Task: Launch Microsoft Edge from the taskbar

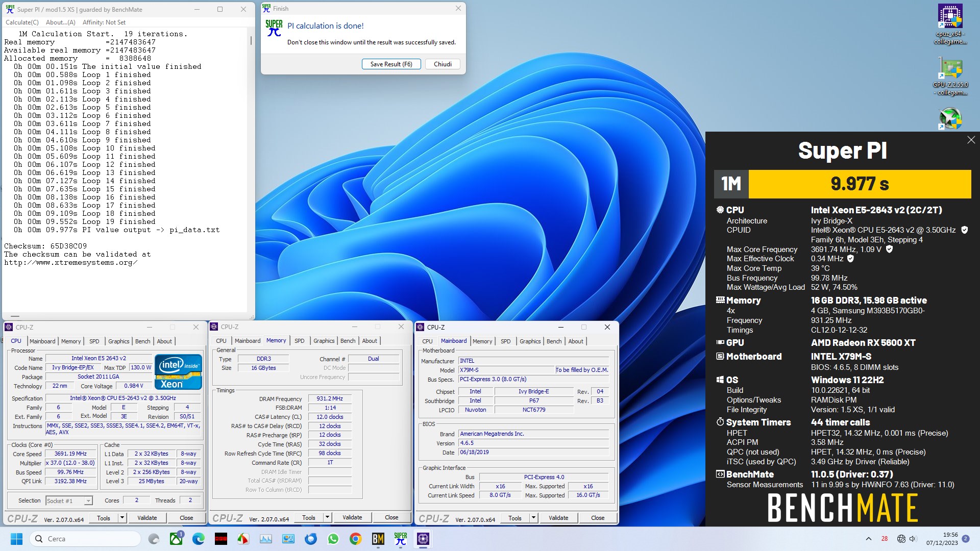Action: pyautogui.click(x=199, y=539)
